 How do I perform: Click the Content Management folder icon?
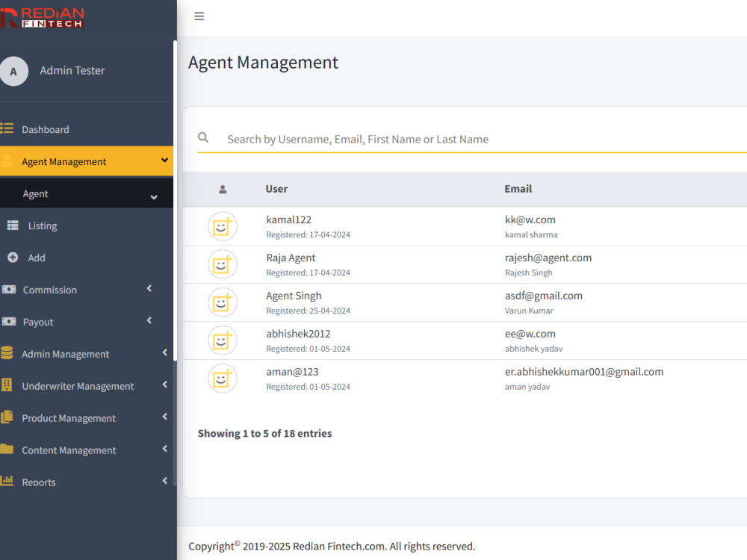tap(7, 449)
